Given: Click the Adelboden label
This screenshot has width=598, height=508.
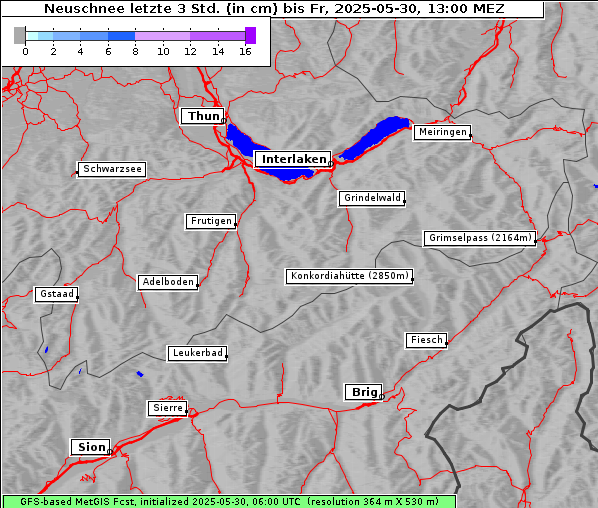Looking at the screenshot, I should tap(168, 282).
